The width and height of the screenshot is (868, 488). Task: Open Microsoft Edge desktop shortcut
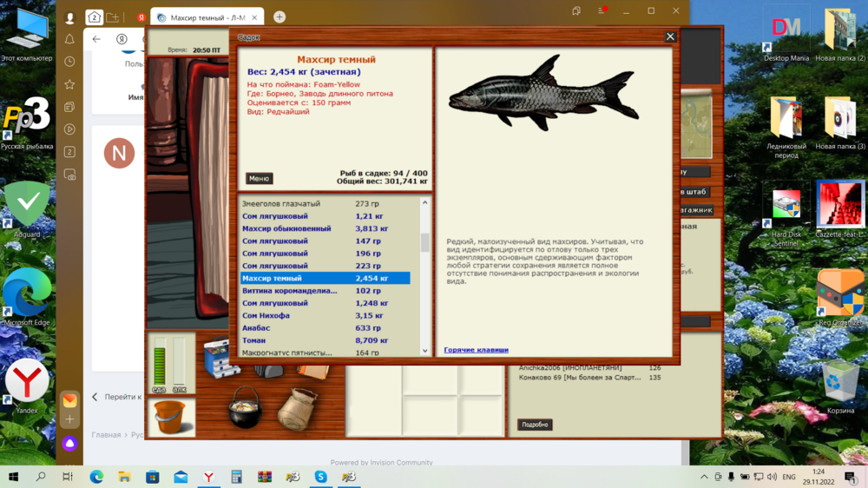pyautogui.click(x=27, y=298)
